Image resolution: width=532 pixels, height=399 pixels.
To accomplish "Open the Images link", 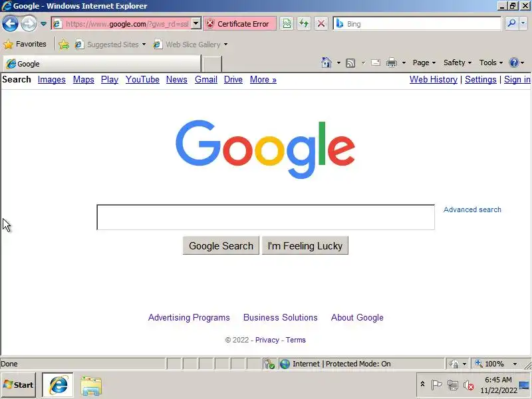I will (52, 79).
